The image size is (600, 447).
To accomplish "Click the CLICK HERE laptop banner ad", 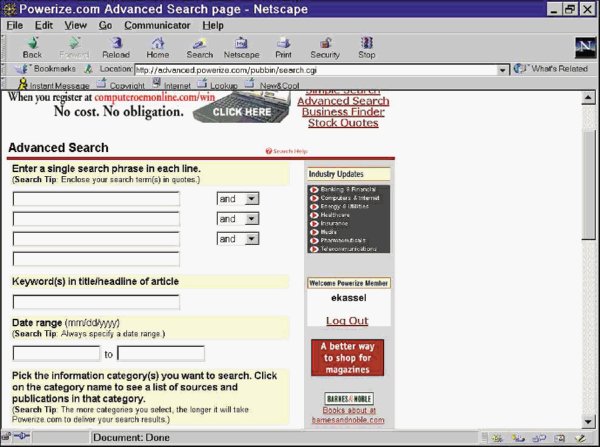I will click(x=241, y=108).
